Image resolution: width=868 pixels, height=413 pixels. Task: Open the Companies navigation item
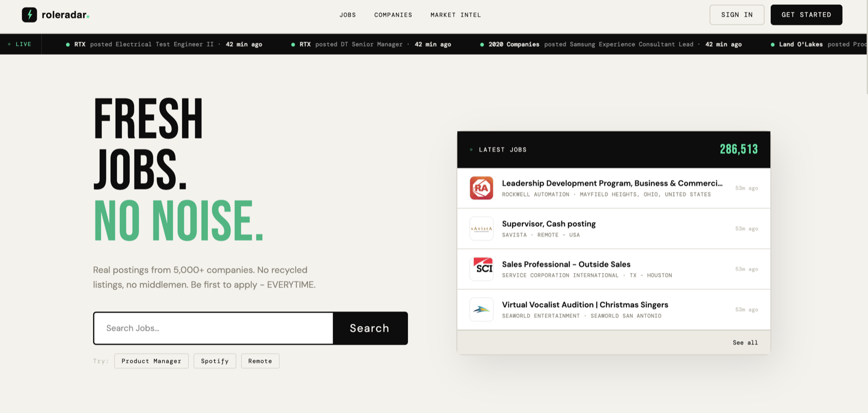pos(393,15)
